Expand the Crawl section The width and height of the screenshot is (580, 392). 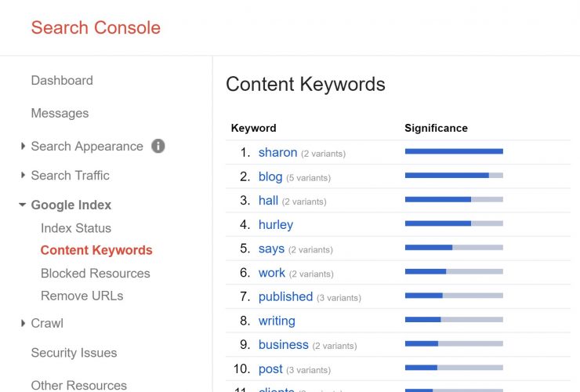pos(47,323)
